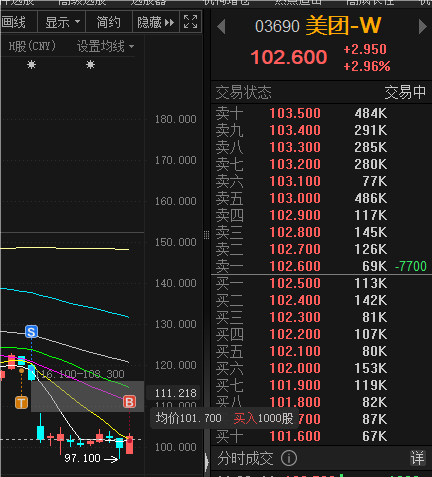Click the S sell marker on chart
This screenshot has height=477, width=432.
pyautogui.click(x=31, y=332)
